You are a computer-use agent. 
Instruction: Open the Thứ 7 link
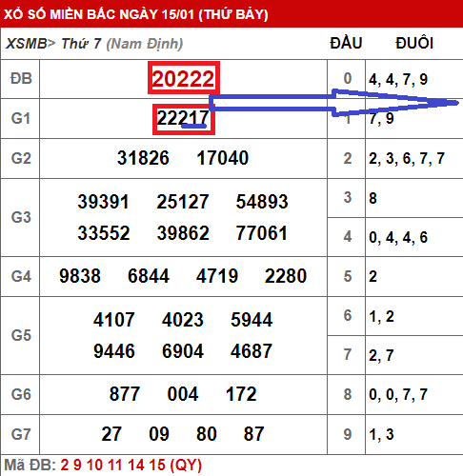pyautogui.click(x=81, y=44)
